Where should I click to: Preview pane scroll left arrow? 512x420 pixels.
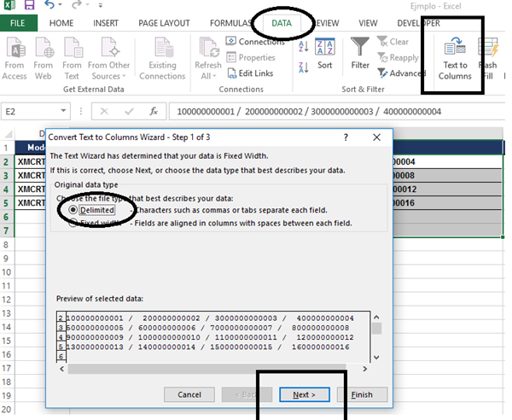click(x=61, y=369)
